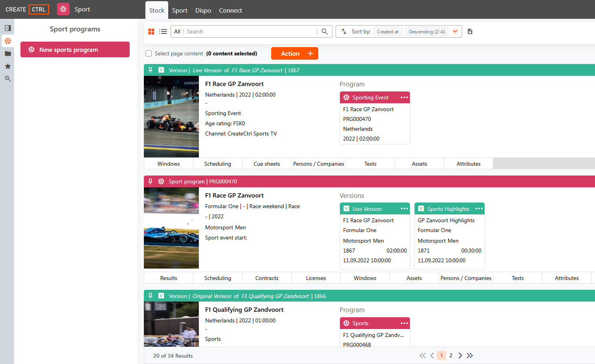
Task: Open the Red Bull F1 race thumbnail
Action: (x=171, y=117)
